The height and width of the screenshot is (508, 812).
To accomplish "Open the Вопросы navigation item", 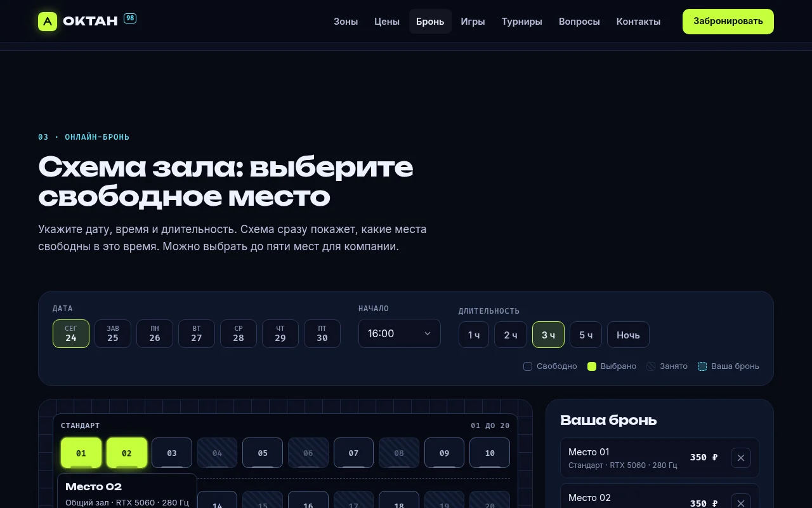I will pyautogui.click(x=579, y=22).
